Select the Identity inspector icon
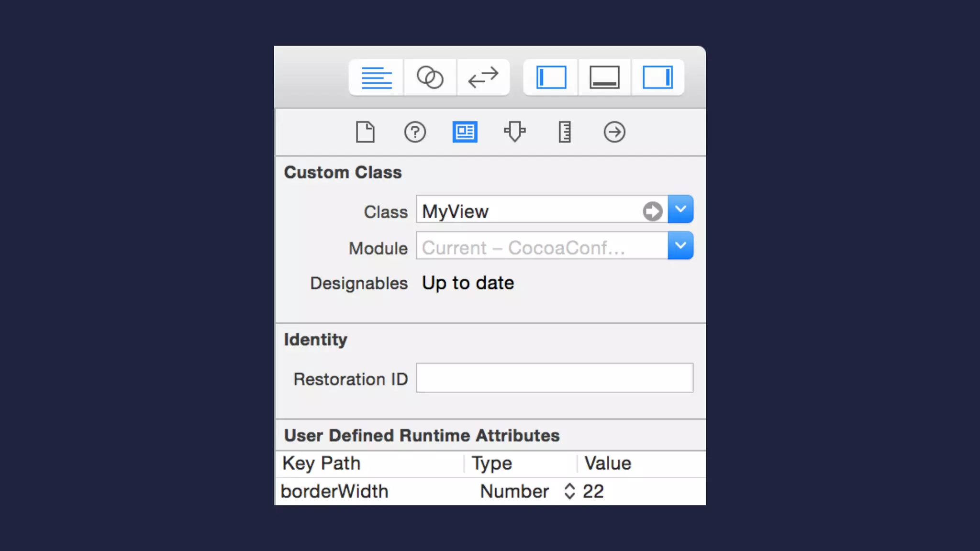 [x=465, y=132]
